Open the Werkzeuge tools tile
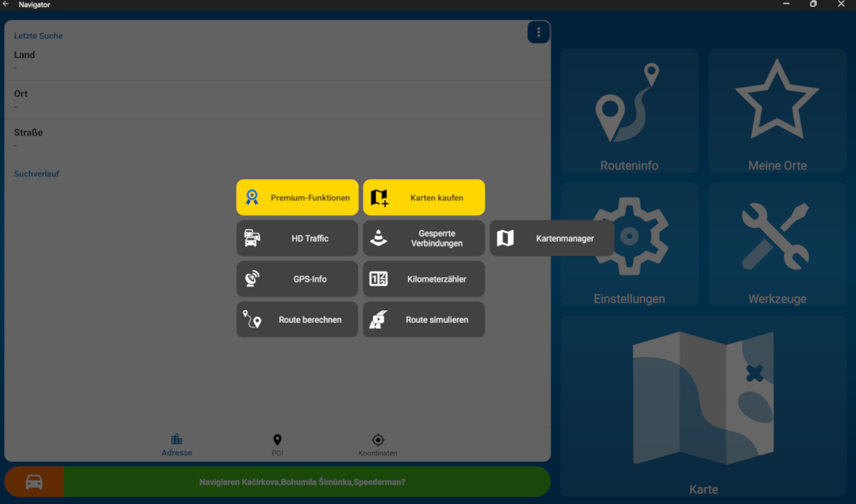856x504 pixels. click(x=777, y=245)
